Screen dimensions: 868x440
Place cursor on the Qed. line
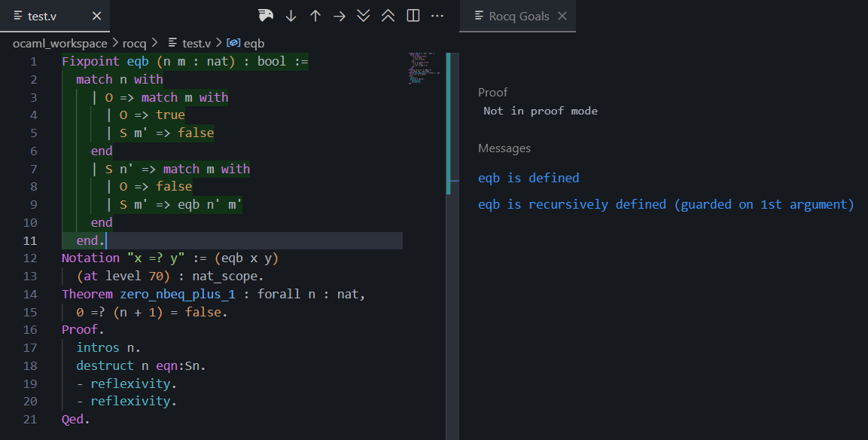point(76,420)
